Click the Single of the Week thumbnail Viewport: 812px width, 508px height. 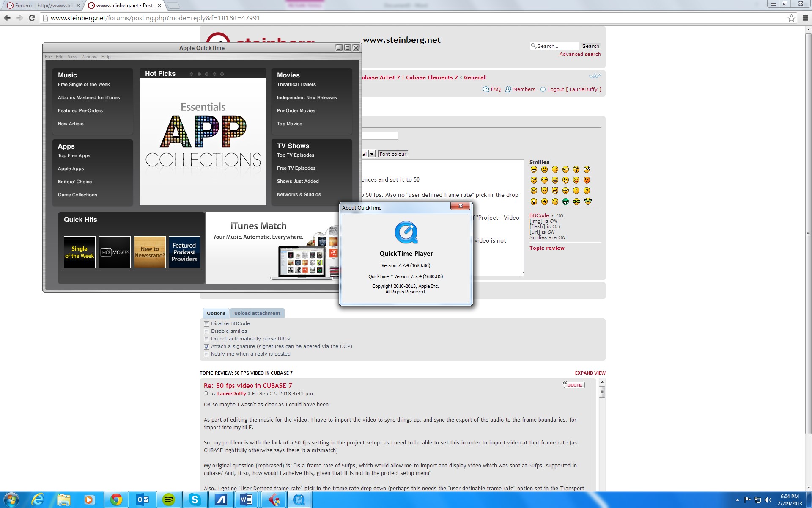pyautogui.click(x=80, y=252)
